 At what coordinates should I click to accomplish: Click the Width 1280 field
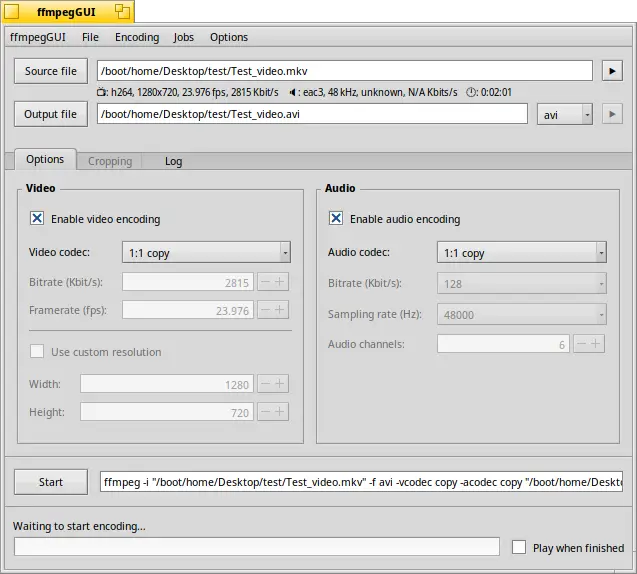coord(167,384)
